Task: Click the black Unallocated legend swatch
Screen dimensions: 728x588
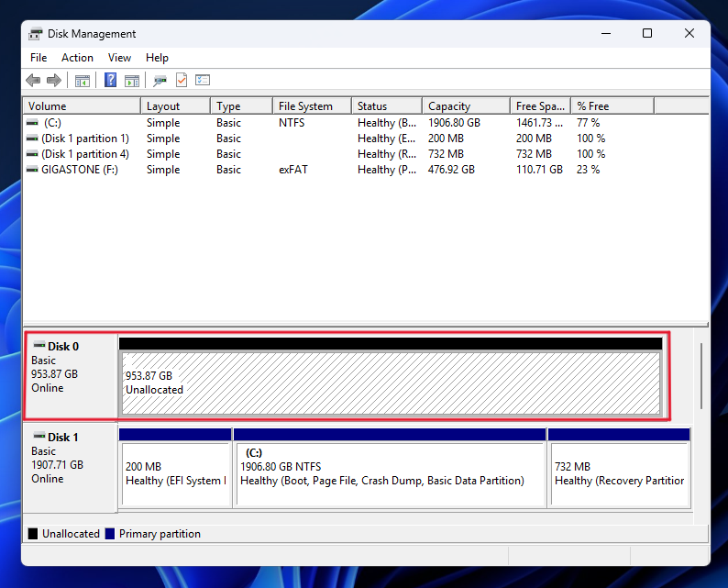Action: (32, 534)
